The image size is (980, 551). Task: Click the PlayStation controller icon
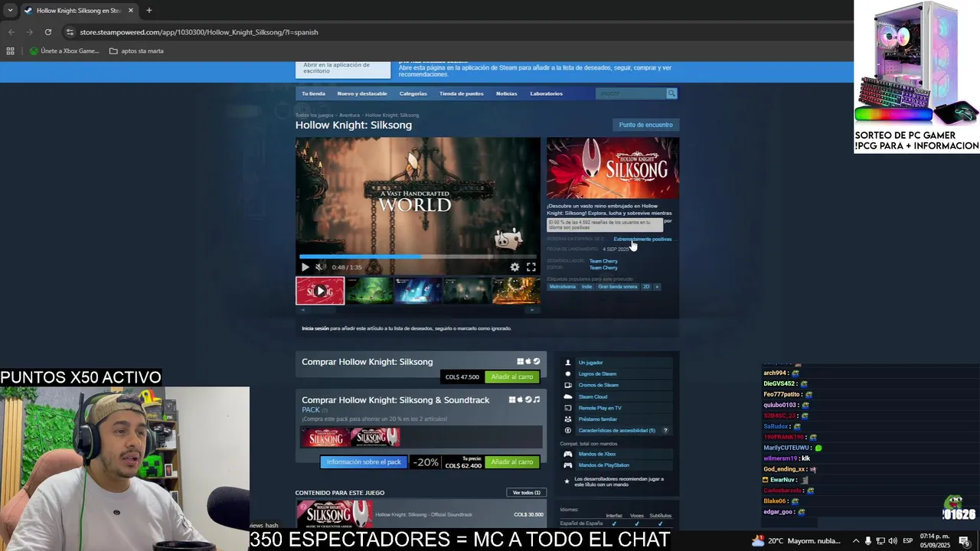pos(568,465)
